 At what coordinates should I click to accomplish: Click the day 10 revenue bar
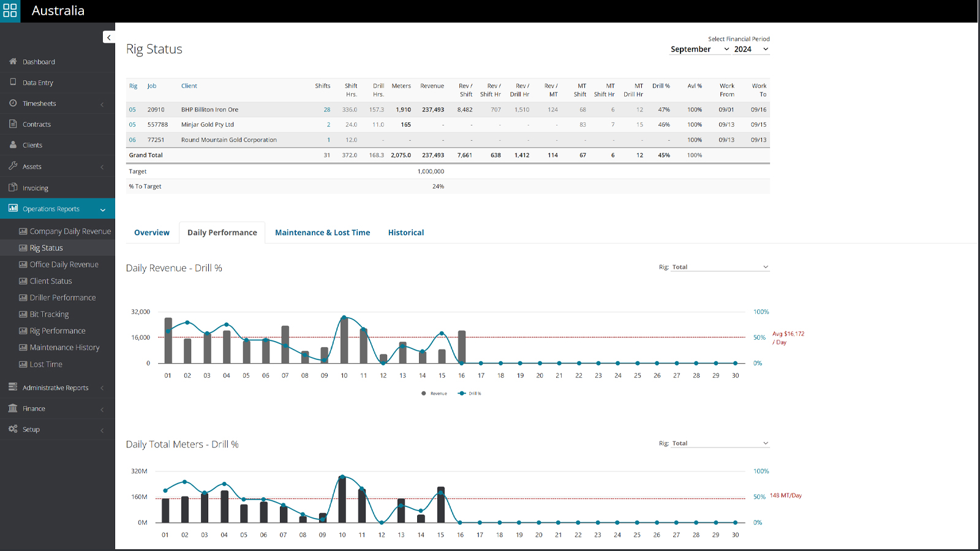344,340
